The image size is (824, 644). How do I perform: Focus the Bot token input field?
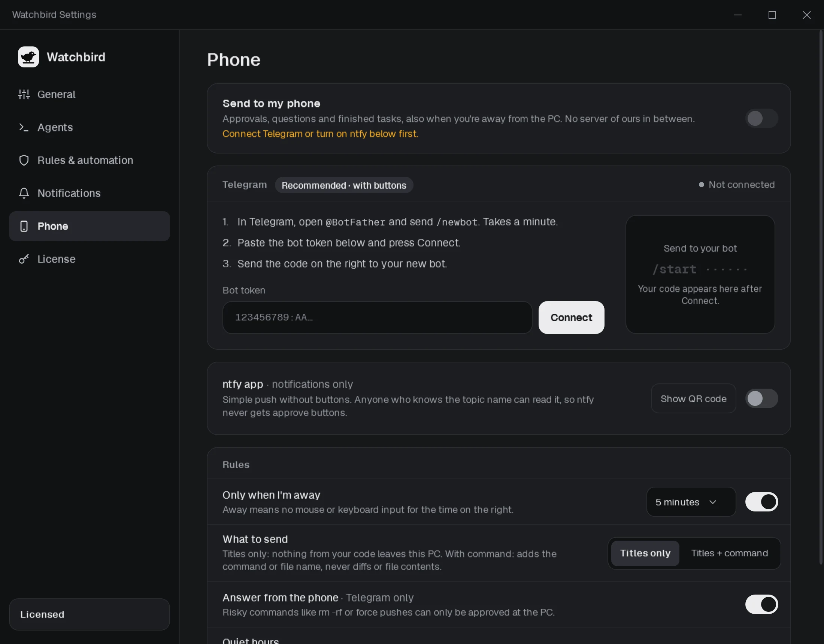tap(377, 317)
